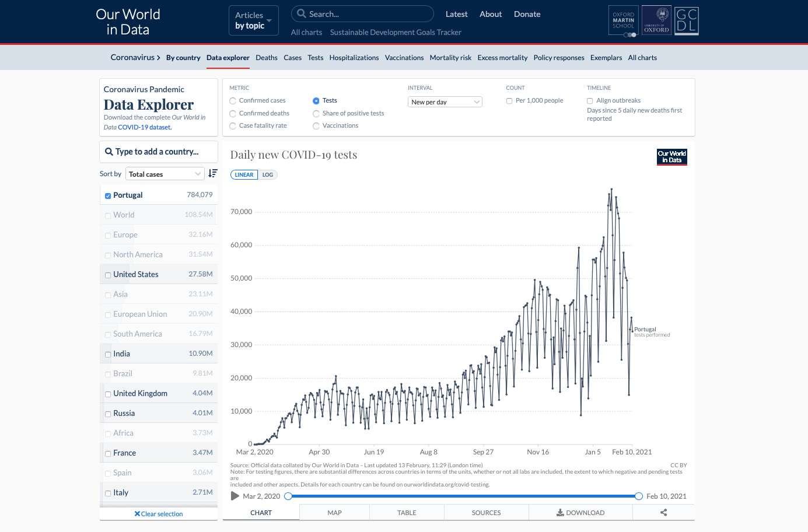Select the Tests metric radio button
Viewport: 808px width, 532px height.
click(x=316, y=101)
